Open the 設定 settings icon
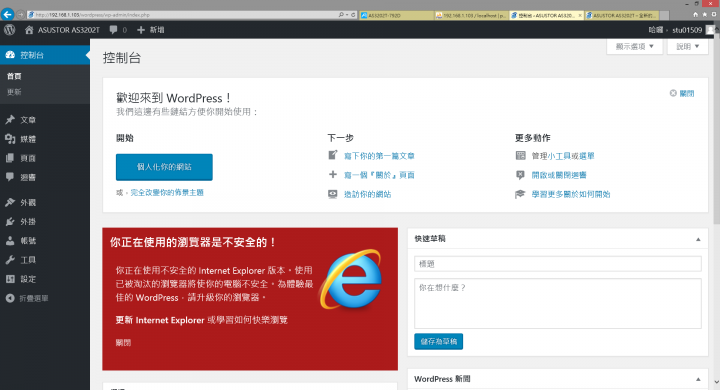 [10, 279]
